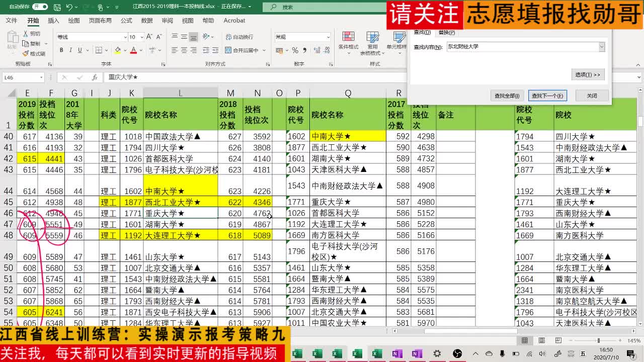The width and height of the screenshot is (644, 362).
Task: Click the 查找下一个(F) button
Action: click(x=547, y=96)
